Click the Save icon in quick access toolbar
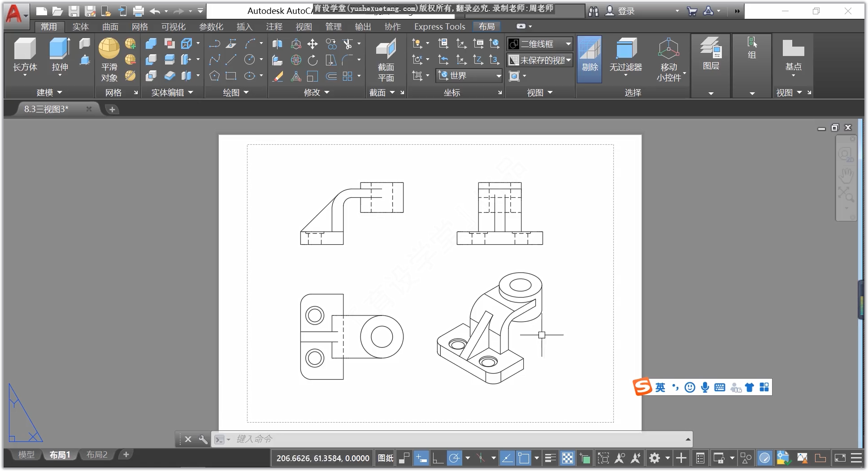Viewport: 868px width, 471px height. point(74,11)
